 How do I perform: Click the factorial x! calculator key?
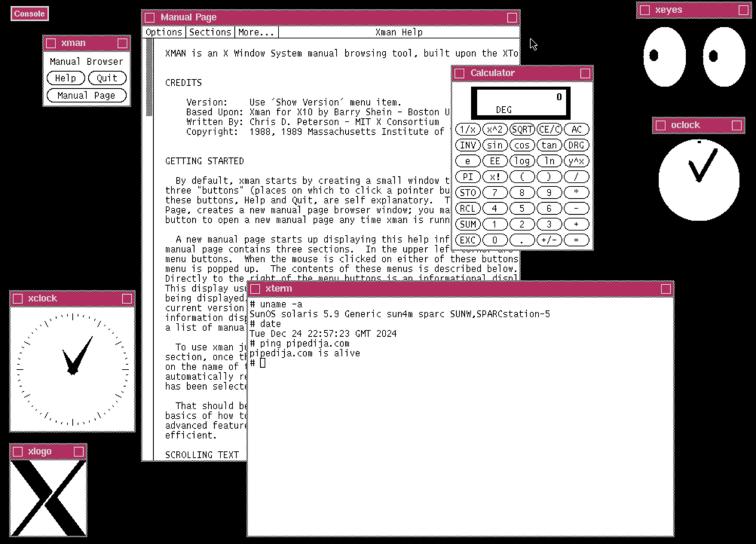coord(495,177)
